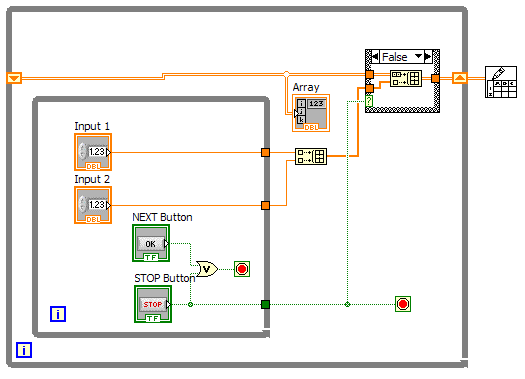525x379 pixels.
Task: Select Build Array node outside case structure
Action: click(x=311, y=156)
